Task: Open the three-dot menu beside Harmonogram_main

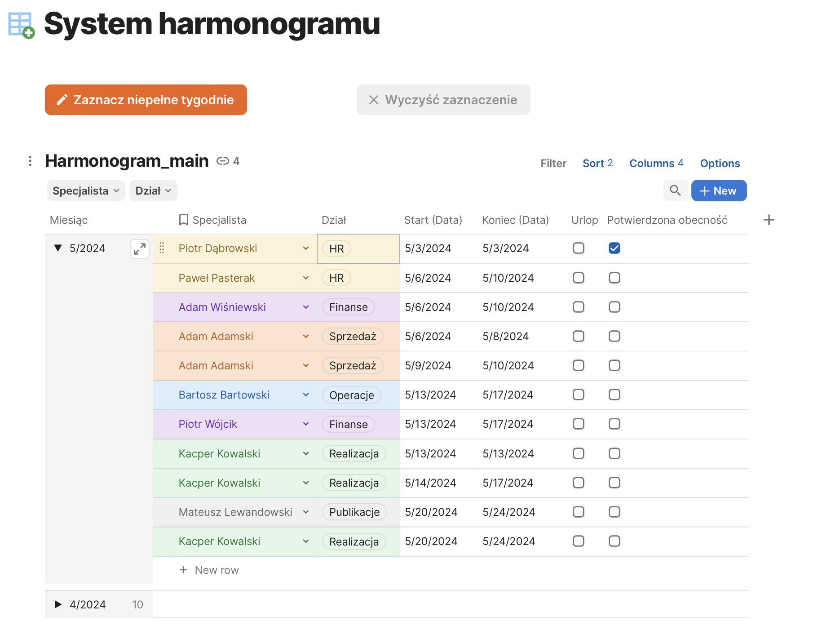Action: 30,161
